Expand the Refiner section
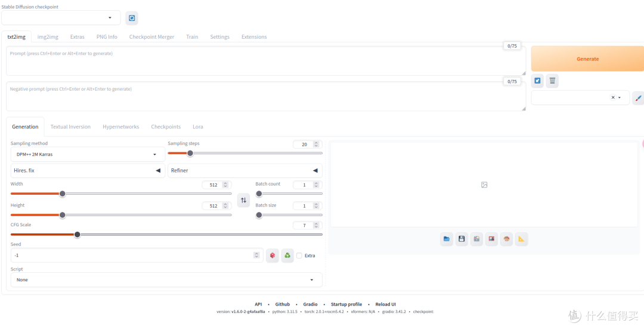 [x=244, y=171]
